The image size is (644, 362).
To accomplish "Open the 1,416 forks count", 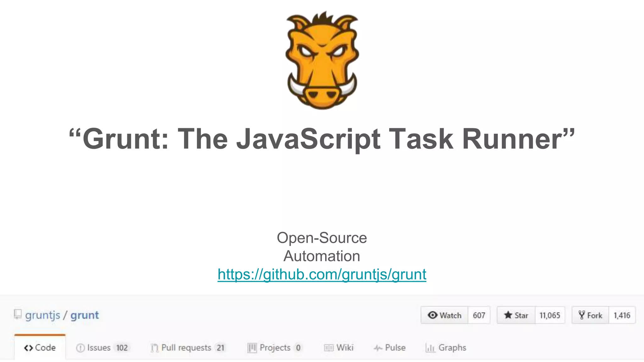I will pyautogui.click(x=622, y=315).
